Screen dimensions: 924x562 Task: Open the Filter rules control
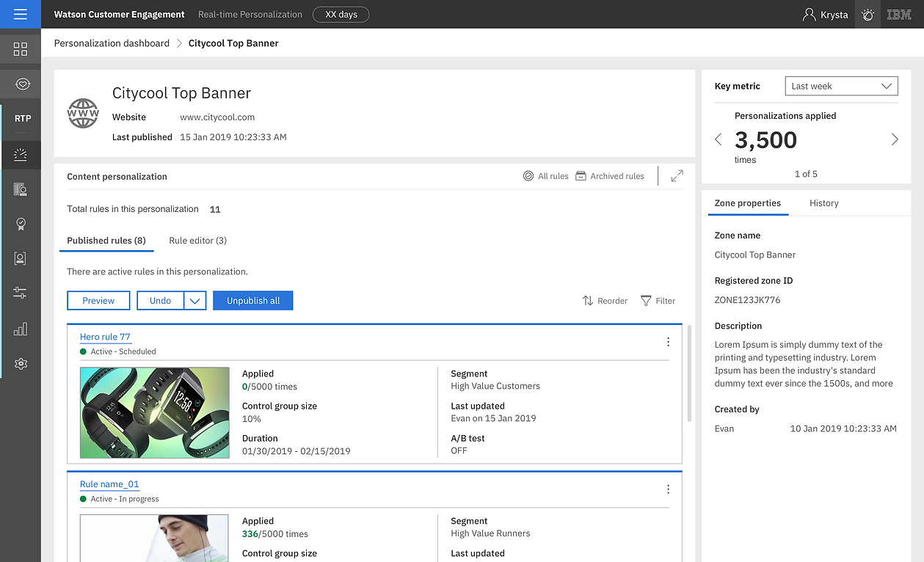click(x=658, y=301)
